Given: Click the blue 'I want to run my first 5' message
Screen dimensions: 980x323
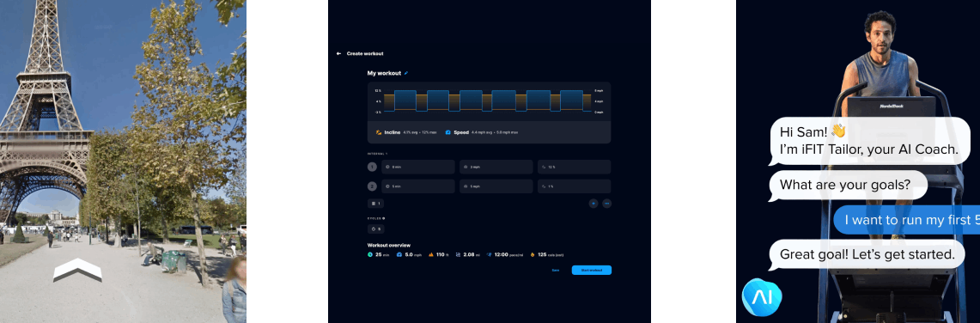Looking at the screenshot, I should (907, 220).
